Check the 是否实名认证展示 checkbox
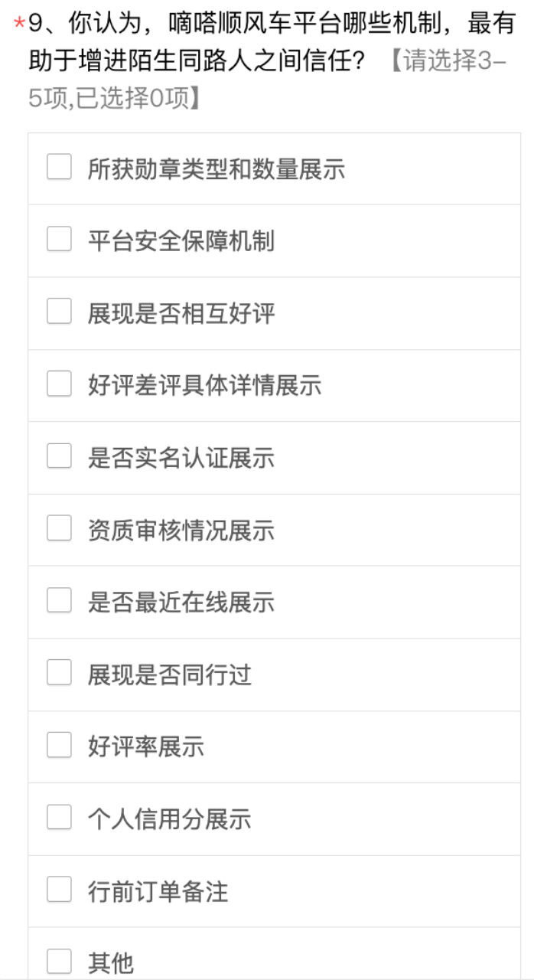The width and height of the screenshot is (534, 980). [x=59, y=456]
